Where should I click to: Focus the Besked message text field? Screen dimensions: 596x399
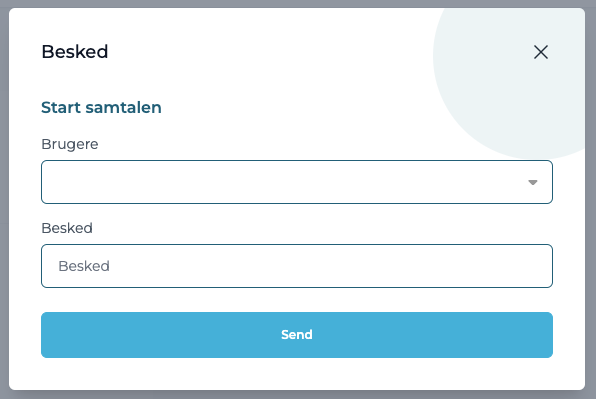(297, 266)
